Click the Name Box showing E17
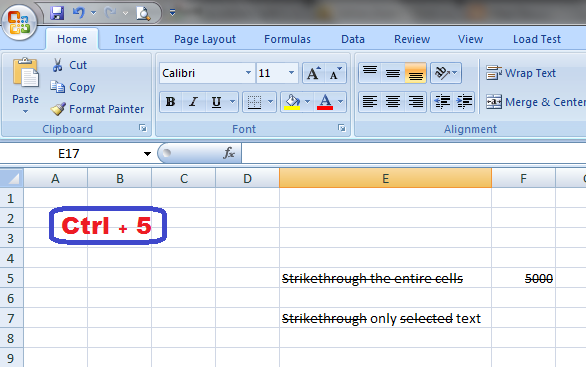586x367 pixels. [x=69, y=154]
